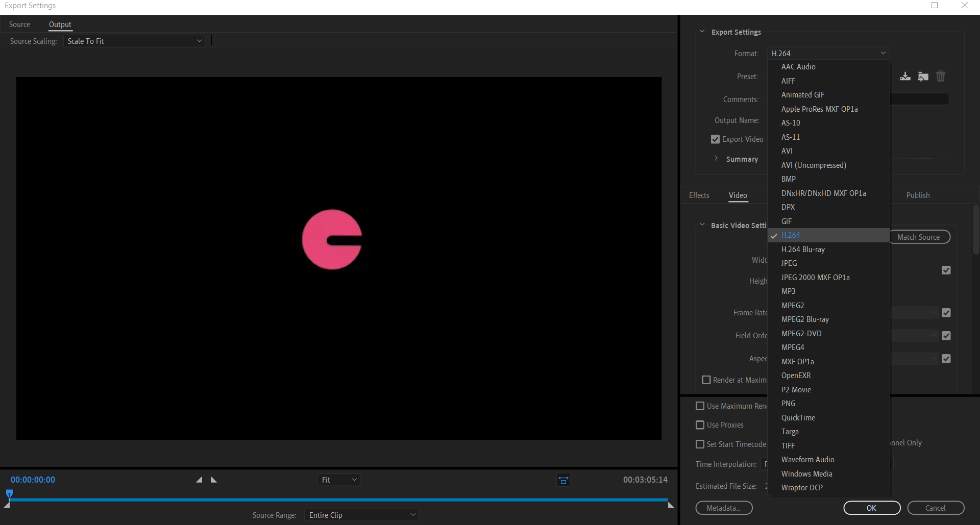The width and height of the screenshot is (980, 525).
Task: Click the Set Out Point marker icon
Action: click(214, 480)
